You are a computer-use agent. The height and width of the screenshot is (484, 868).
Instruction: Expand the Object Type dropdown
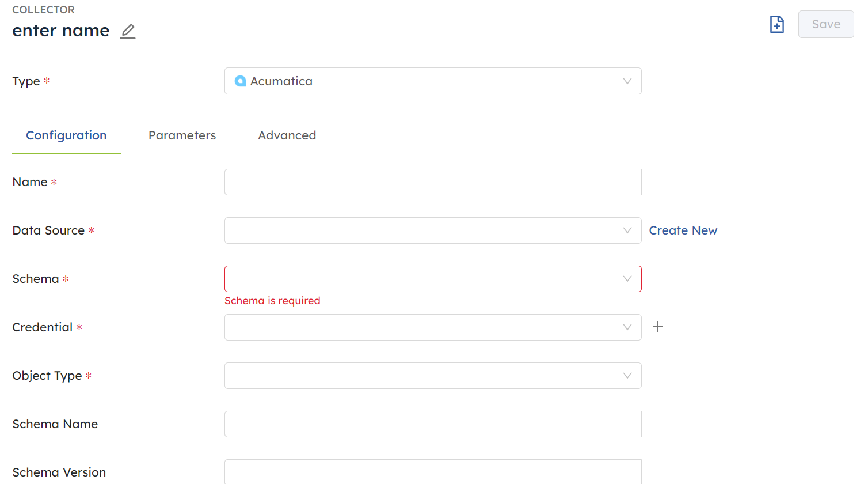[426, 376]
